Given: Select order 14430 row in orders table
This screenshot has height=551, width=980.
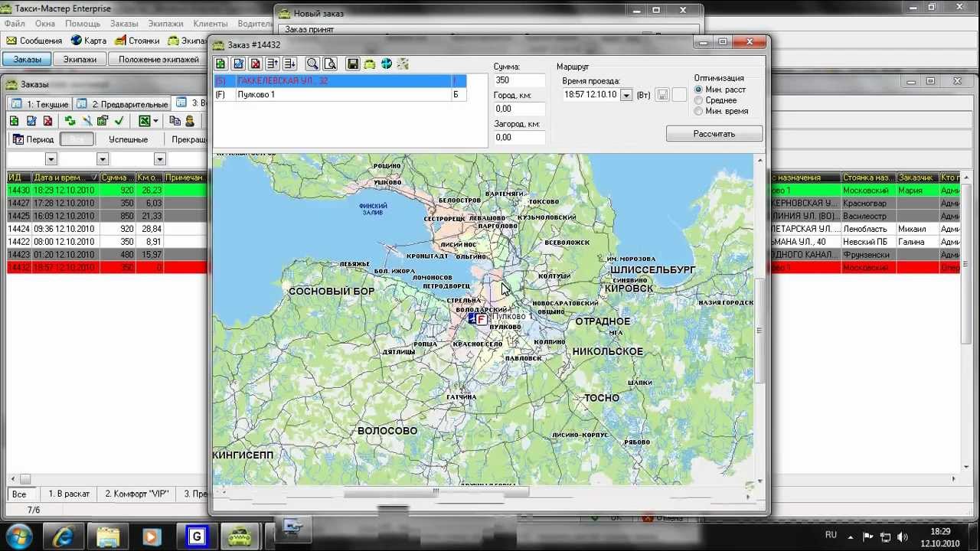Looking at the screenshot, I should (107, 190).
